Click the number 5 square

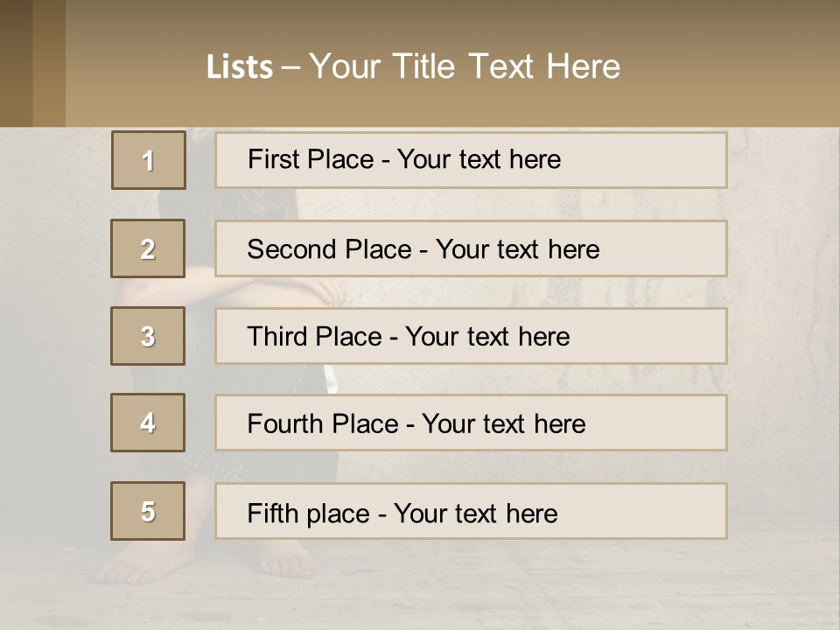point(148,511)
